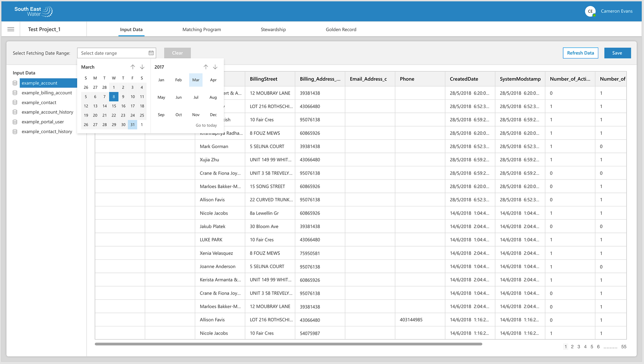Select March 8 in the calendar

point(114,96)
